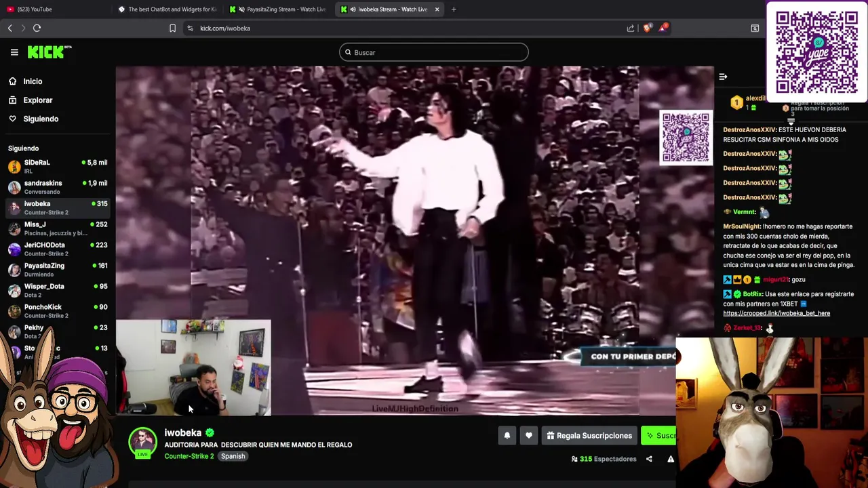Switch to The best ChatBot and Widgets tab
This screenshot has width=868, height=488.
[x=167, y=9]
